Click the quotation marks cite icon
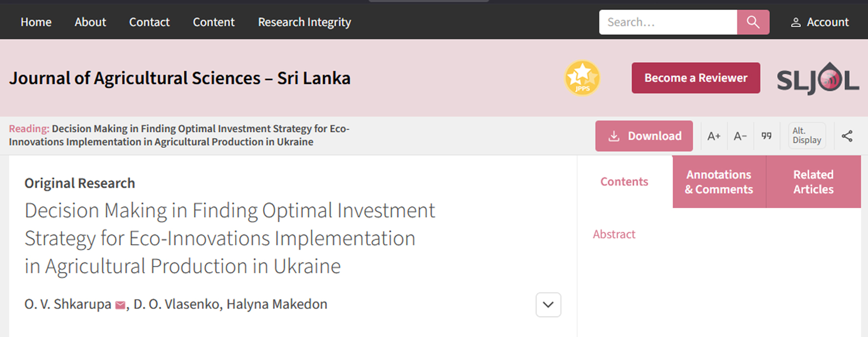 (x=767, y=136)
